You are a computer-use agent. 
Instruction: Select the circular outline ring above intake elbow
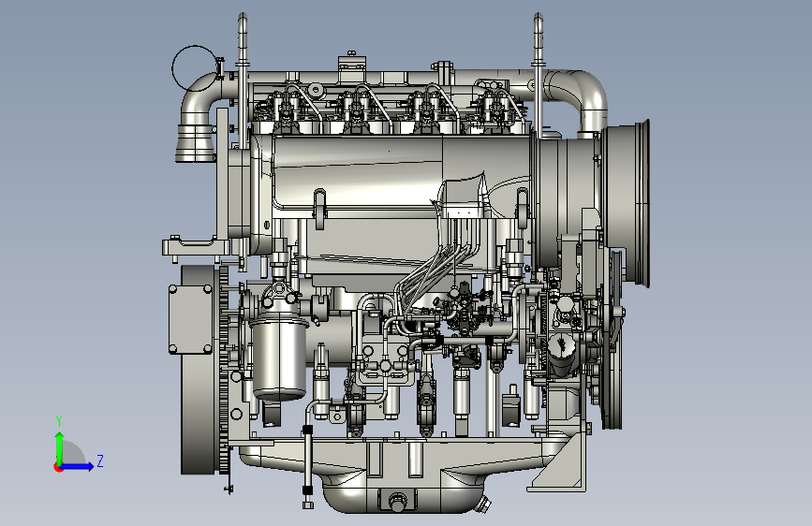pos(193,67)
